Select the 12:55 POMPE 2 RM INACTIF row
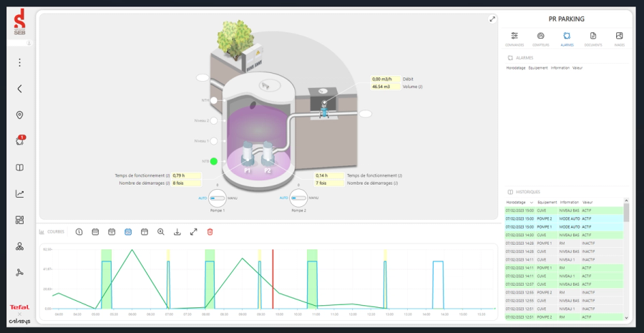 pyautogui.click(x=564, y=293)
